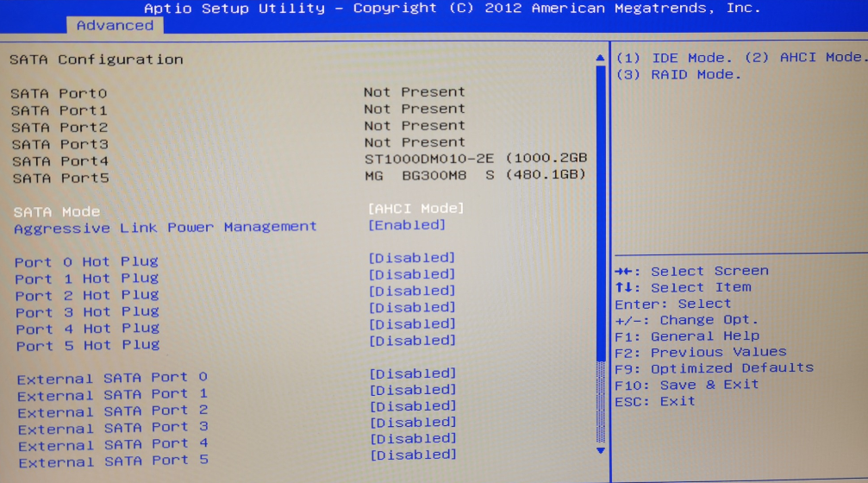Open External SATA Port 4 [Disabled] dropdown

pyautogui.click(x=414, y=439)
